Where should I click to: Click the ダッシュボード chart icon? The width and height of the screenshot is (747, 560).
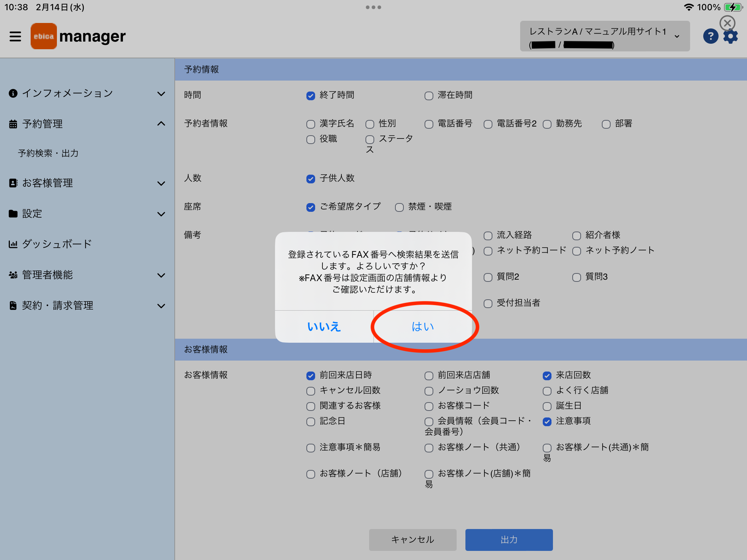(x=13, y=244)
